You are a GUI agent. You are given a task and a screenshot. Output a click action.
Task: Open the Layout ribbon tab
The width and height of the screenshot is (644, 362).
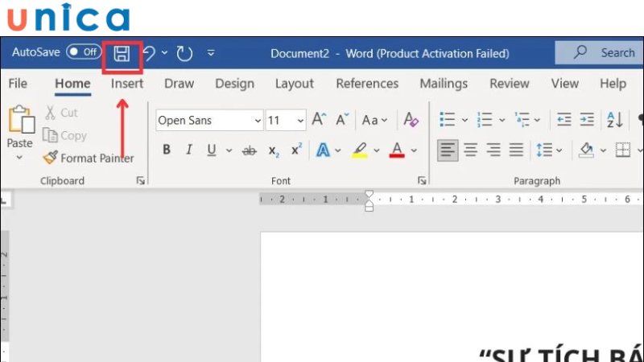(295, 84)
